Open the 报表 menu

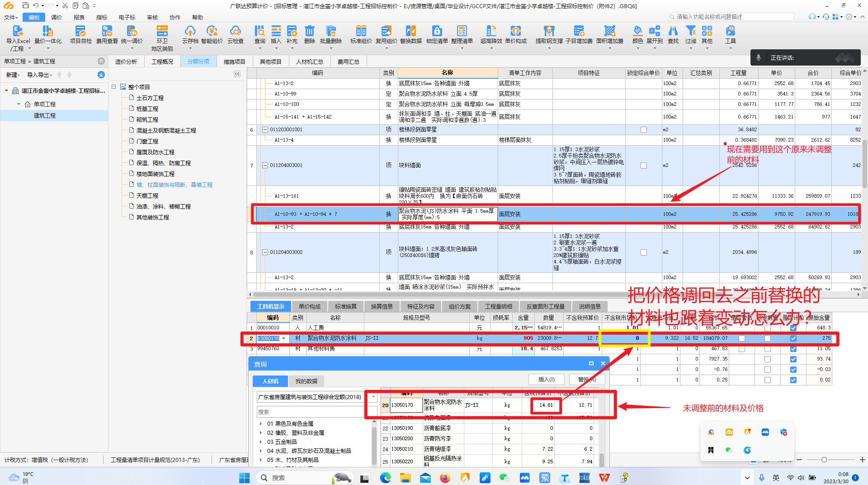79,17
